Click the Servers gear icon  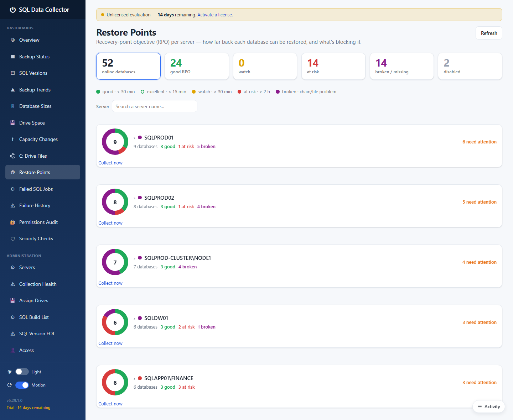13,267
